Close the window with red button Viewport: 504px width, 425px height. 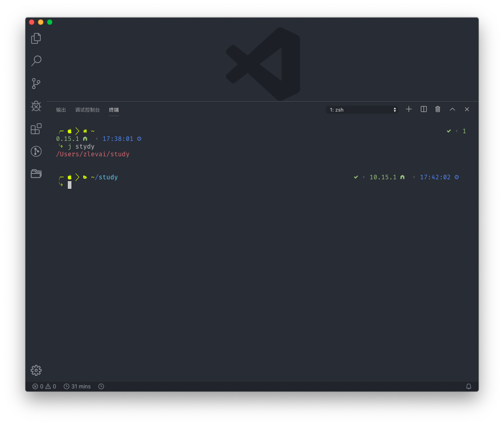tap(32, 22)
